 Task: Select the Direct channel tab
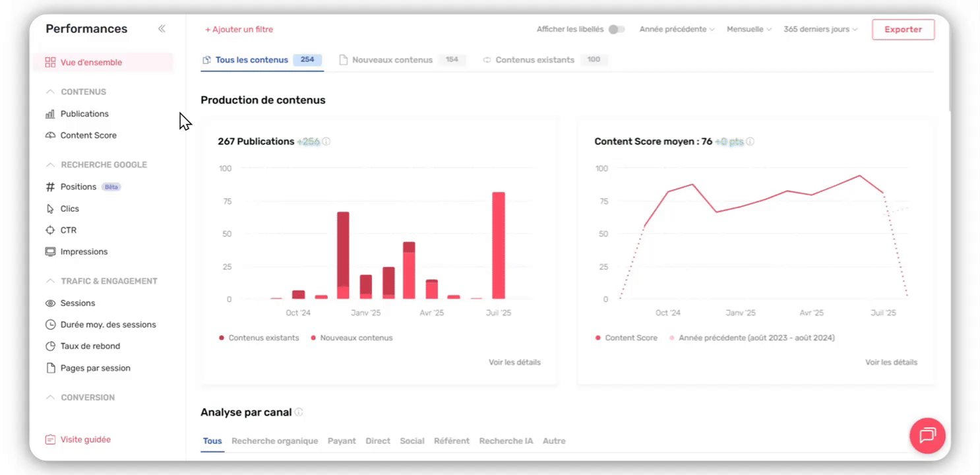click(378, 441)
